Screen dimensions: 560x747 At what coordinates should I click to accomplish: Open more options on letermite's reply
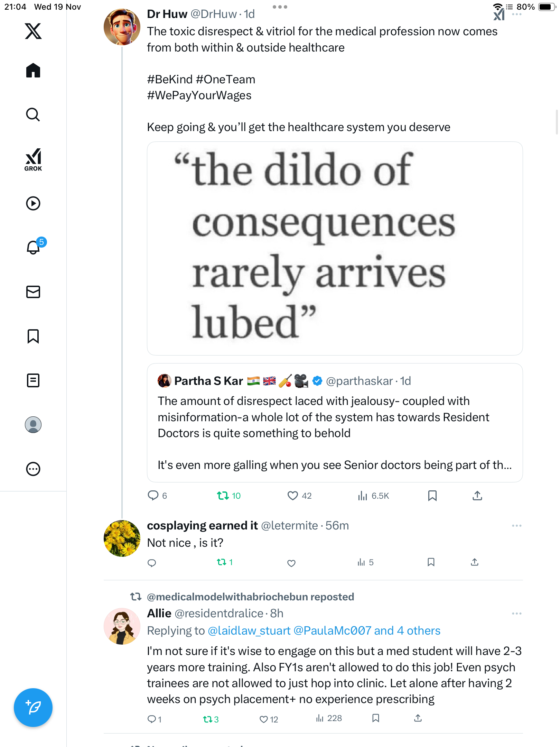tap(516, 526)
